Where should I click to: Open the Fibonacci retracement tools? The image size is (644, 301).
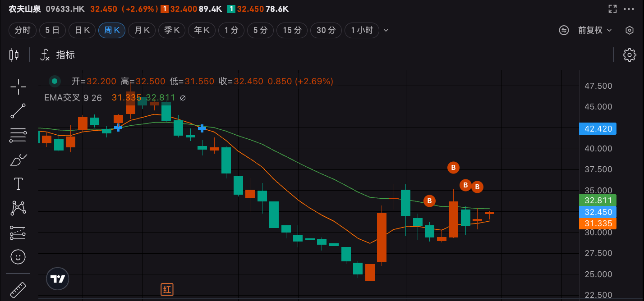18,135
